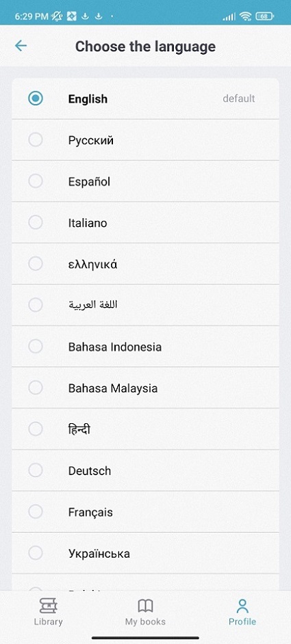Image resolution: width=291 pixels, height=644 pixels.
Task: Choose ελληνικά language option
Action: tap(145, 264)
